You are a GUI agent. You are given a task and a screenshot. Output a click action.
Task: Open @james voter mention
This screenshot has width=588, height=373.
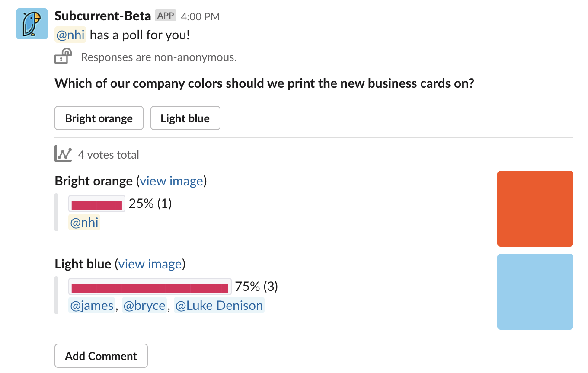coord(92,306)
